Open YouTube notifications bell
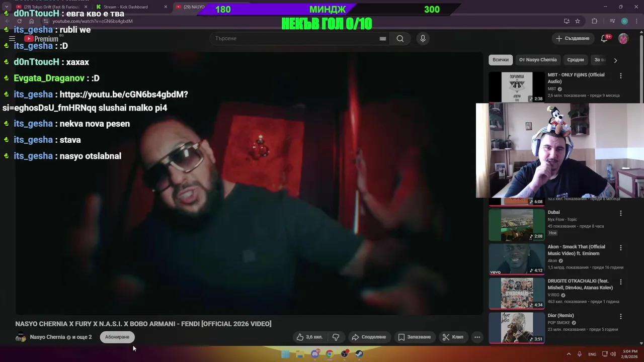This screenshot has height=362, width=644. [605, 39]
